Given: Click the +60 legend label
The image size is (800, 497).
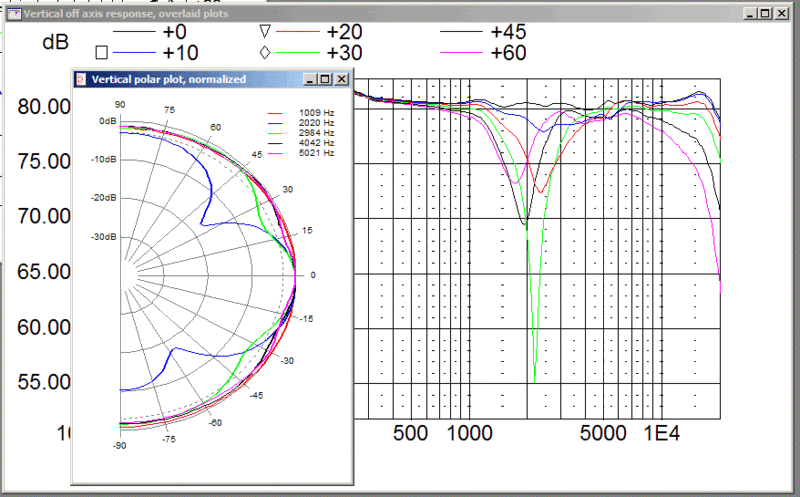Looking at the screenshot, I should (508, 53).
